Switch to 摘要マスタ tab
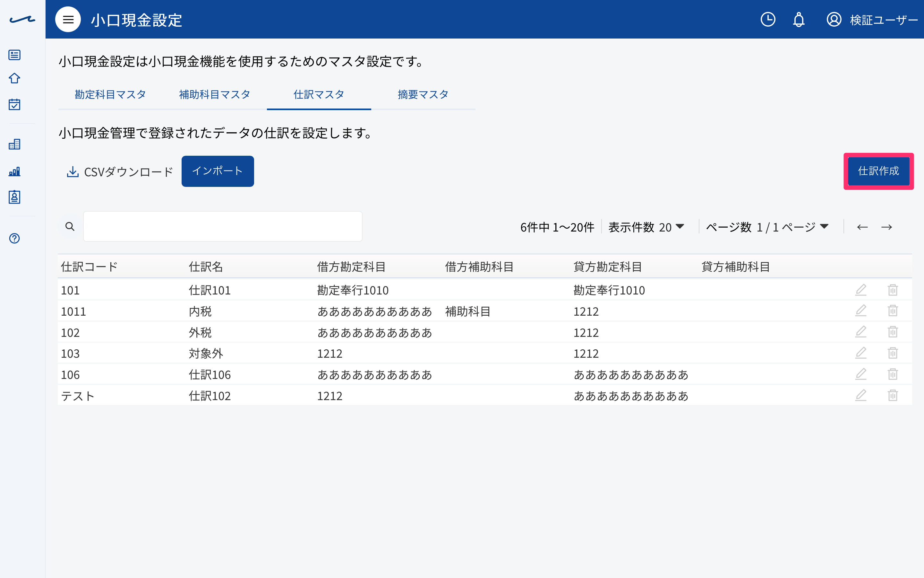924x578 pixels. point(423,94)
